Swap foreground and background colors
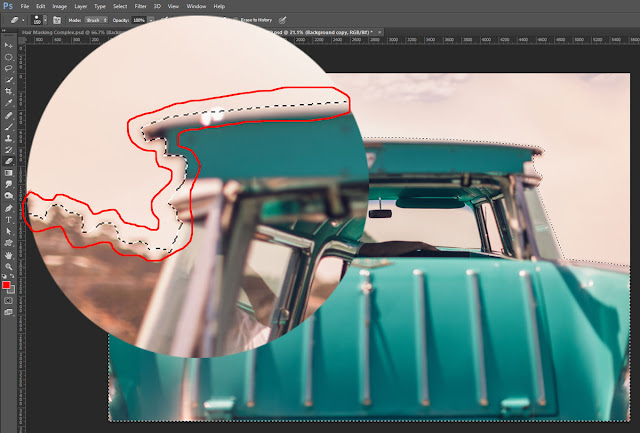 point(12,276)
